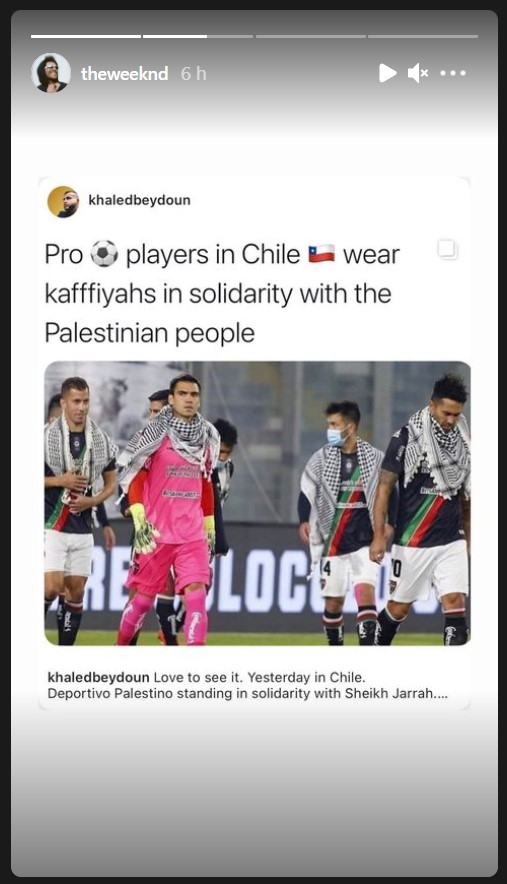Open the shared photo of players in keffiyehs
This screenshot has width=507, height=884.
[x=257, y=503]
